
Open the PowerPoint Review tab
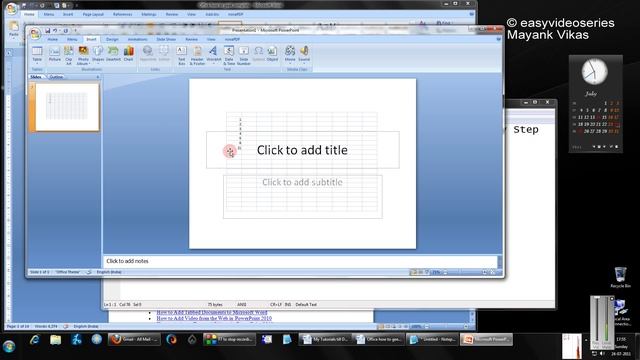click(x=191, y=39)
